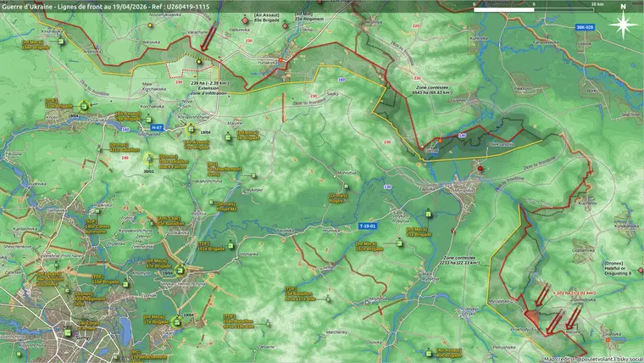Select the 'Zone contestée 2233 ha' label
The height and width of the screenshot is (363, 644).
point(459,260)
